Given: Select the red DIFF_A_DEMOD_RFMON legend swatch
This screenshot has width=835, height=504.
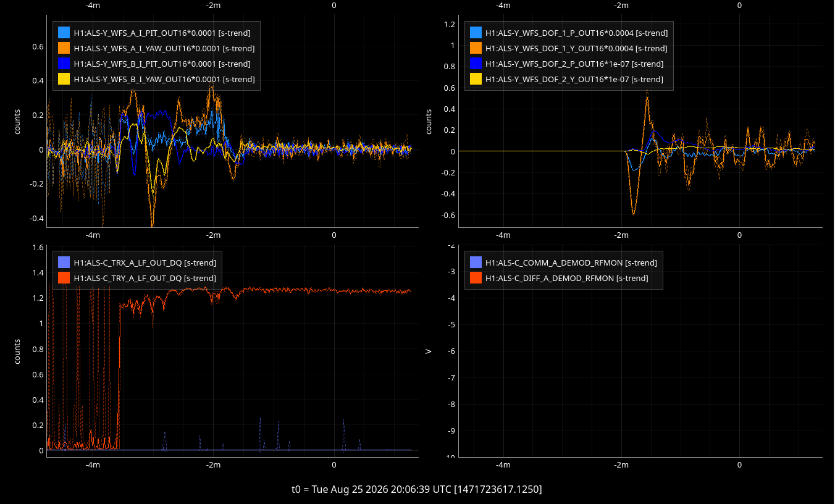Looking at the screenshot, I should [x=476, y=277].
